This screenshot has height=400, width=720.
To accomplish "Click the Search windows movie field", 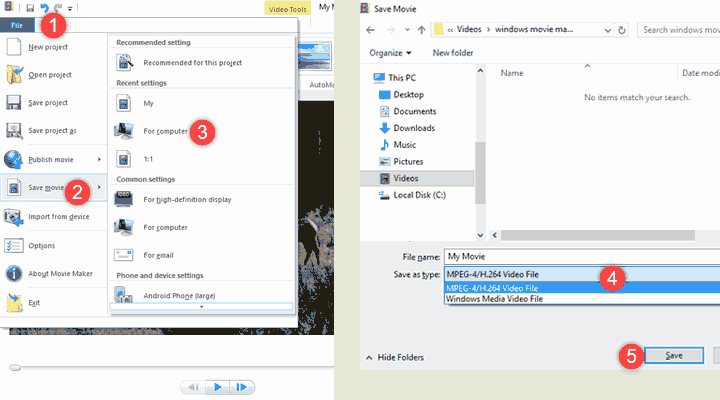I will (679, 30).
